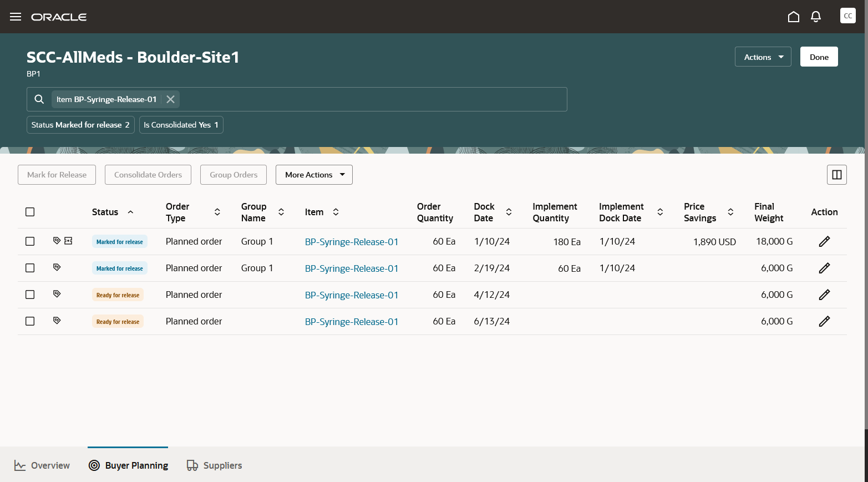This screenshot has height=482, width=868.
Task: Open the Is Consolidated Yes filter
Action: (x=181, y=125)
